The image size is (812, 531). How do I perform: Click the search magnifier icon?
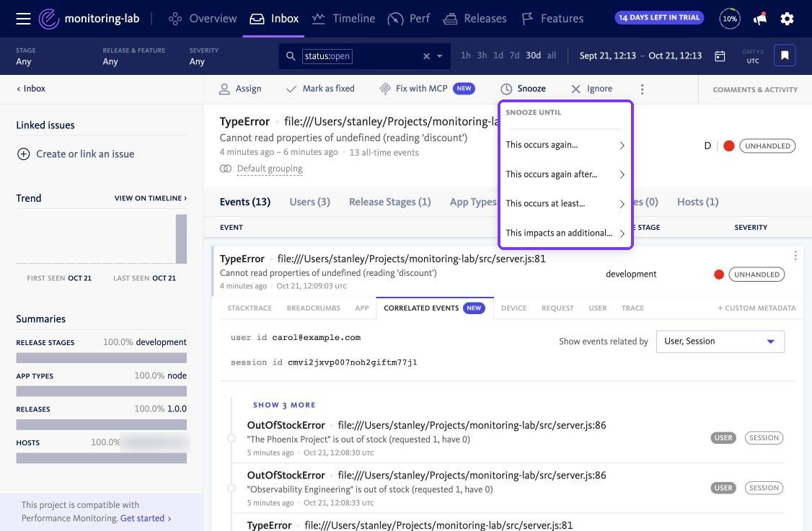click(x=291, y=56)
